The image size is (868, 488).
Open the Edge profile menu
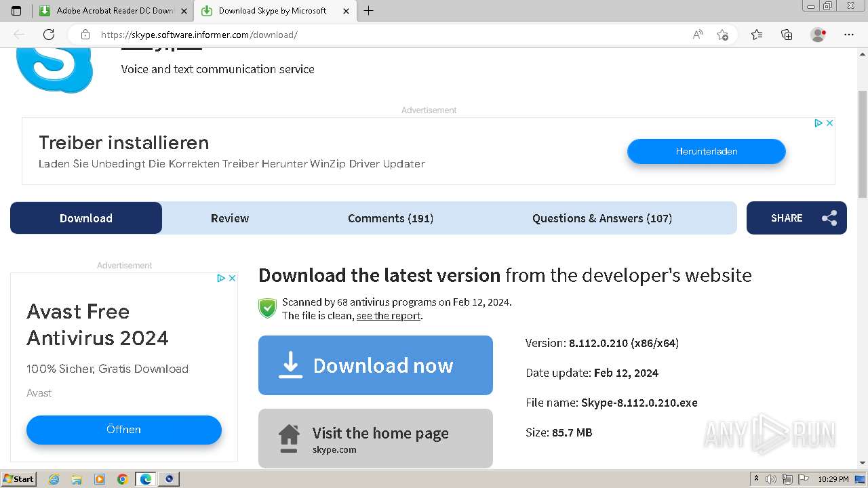pyautogui.click(x=818, y=35)
